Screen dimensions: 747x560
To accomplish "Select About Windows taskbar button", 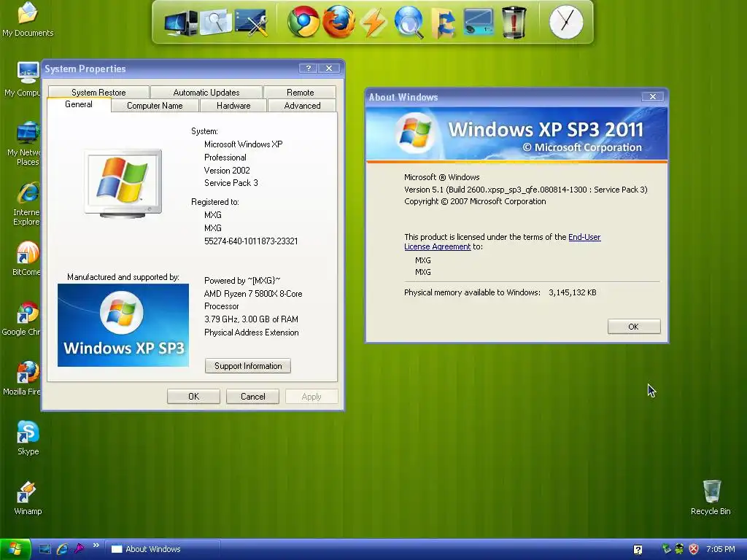I will tap(163, 549).
